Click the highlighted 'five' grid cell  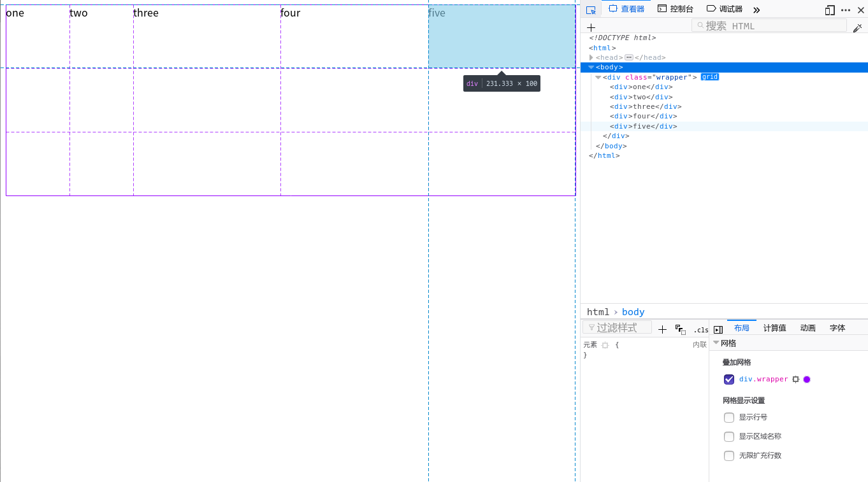[502, 36]
